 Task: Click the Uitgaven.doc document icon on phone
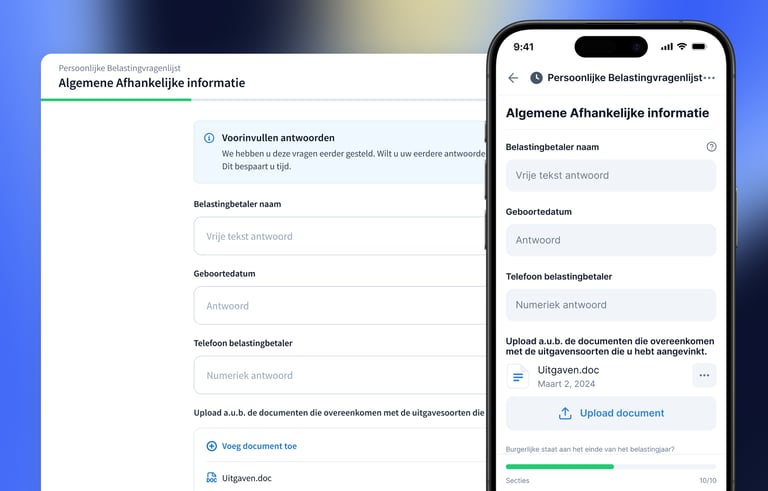[x=518, y=376]
